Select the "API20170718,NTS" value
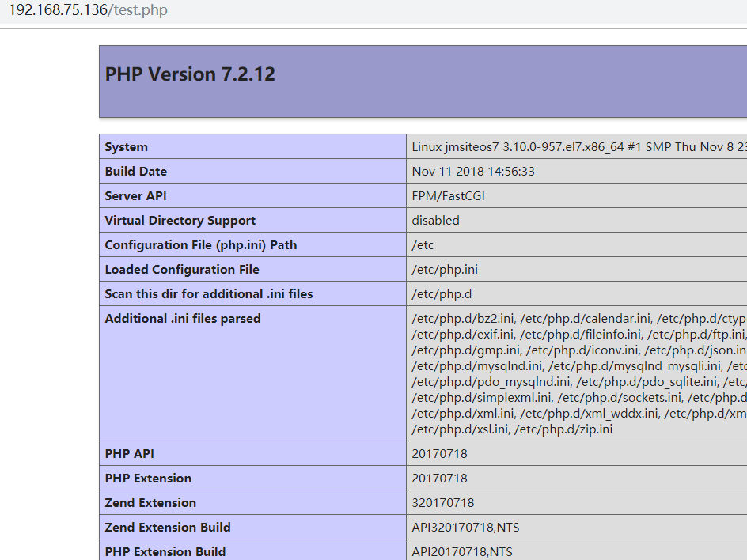Image resolution: width=747 pixels, height=560 pixels. pos(462,552)
